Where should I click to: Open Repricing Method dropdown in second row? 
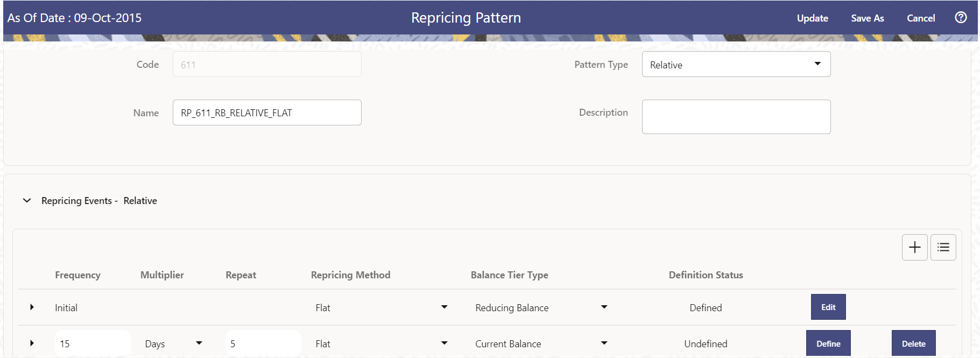tap(444, 343)
